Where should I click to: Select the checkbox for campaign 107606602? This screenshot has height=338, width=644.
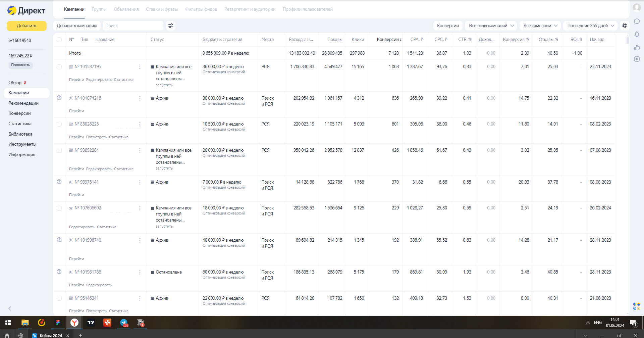click(59, 208)
